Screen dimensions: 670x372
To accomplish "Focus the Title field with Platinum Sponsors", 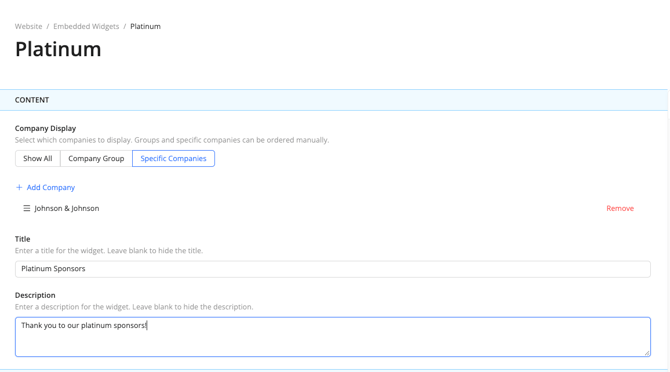I will [x=333, y=269].
